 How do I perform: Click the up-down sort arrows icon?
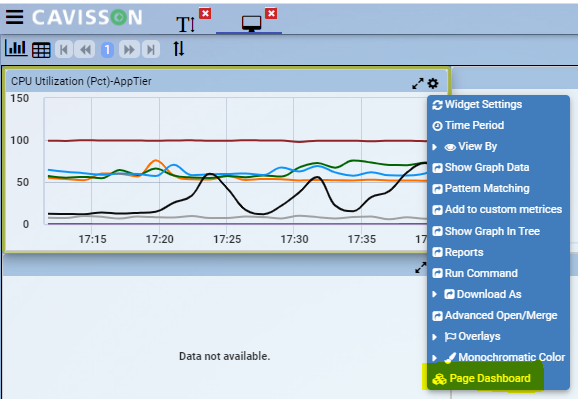[x=179, y=48]
